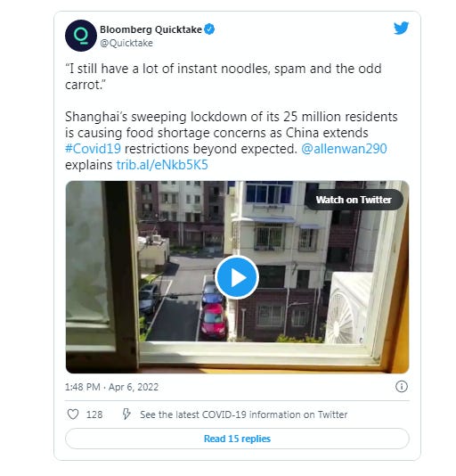Screen dimensions: 456x476
Task: Play the embedded video
Action: (237, 277)
